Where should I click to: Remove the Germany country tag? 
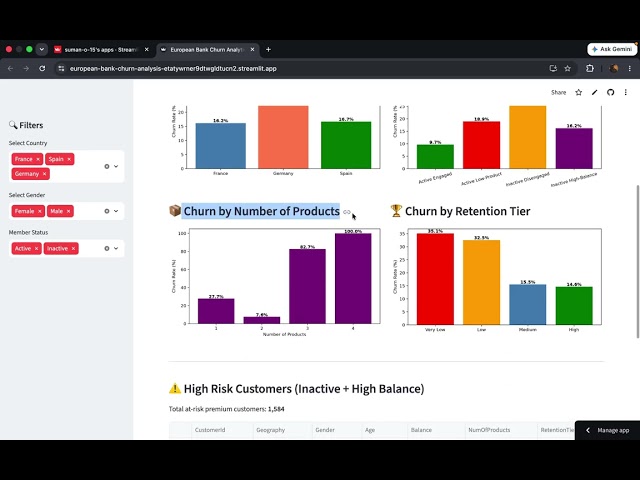[44, 174]
